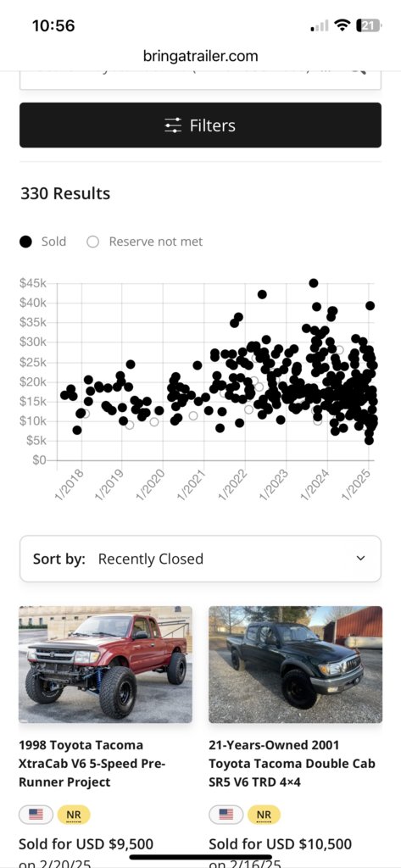The width and height of the screenshot is (401, 868).
Task: Open the Filters button
Action: (x=200, y=125)
